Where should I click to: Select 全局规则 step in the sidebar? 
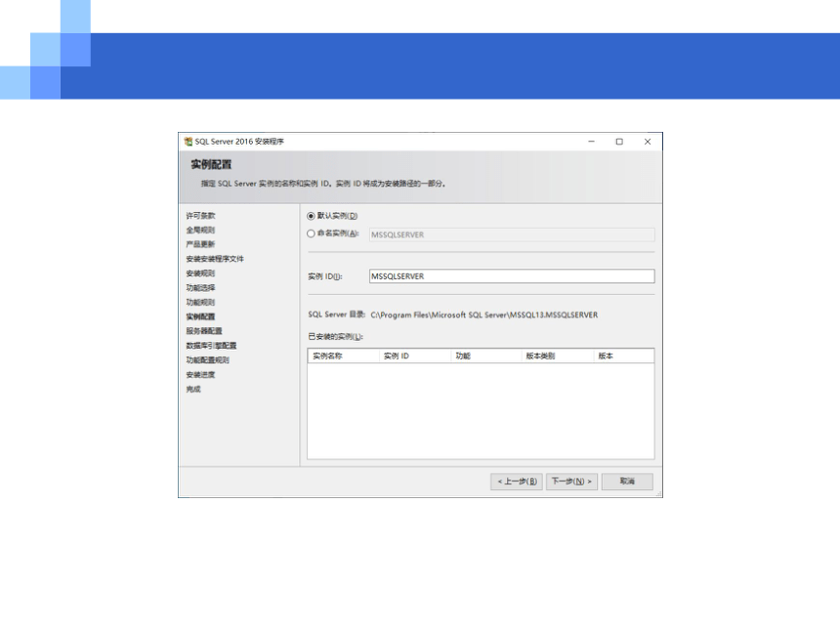(200, 230)
